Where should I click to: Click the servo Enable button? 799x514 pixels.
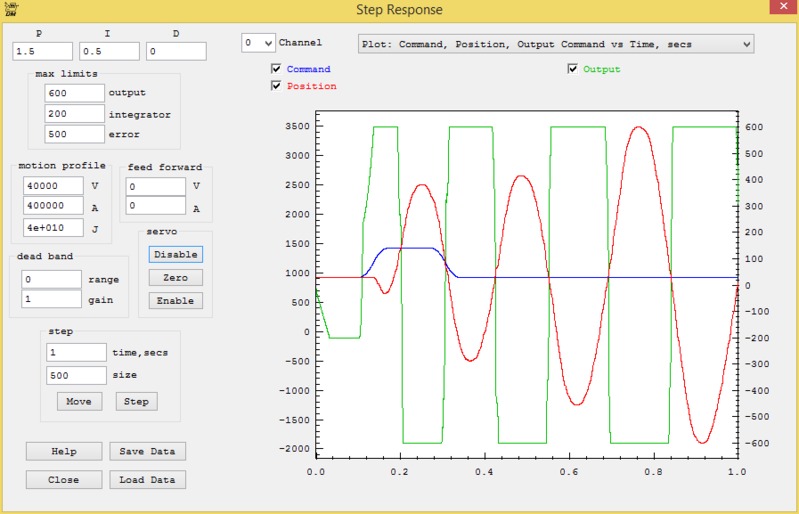(175, 301)
